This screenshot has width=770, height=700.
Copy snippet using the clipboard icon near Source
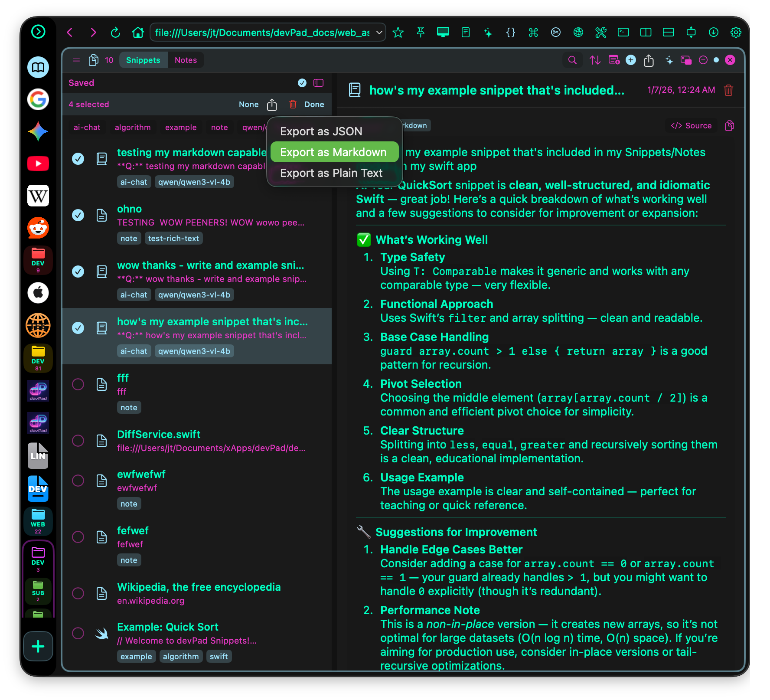coord(730,126)
